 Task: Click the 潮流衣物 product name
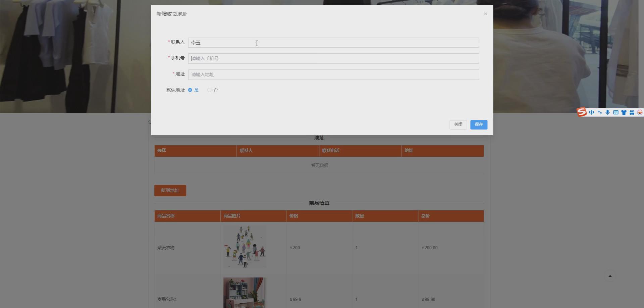[166, 248]
